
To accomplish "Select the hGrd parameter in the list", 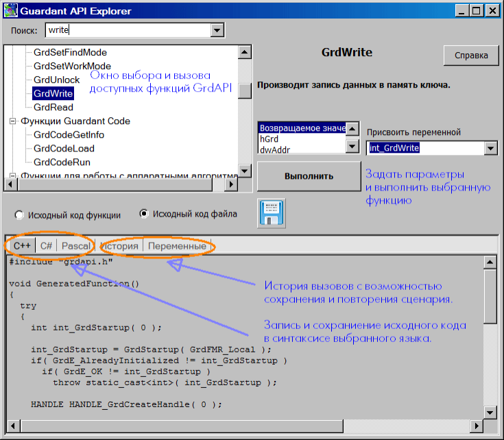I will pos(267,138).
